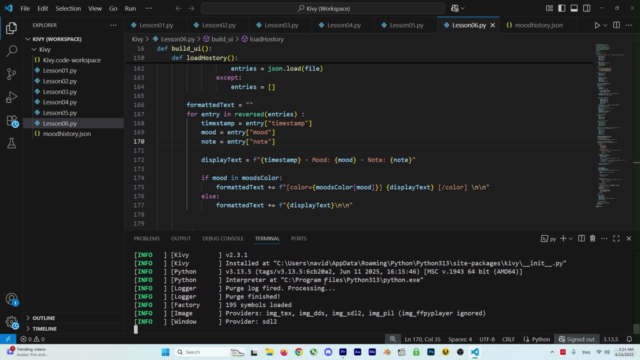The width and height of the screenshot is (640, 360).
Task: Switch to the PROBLEMS panel tab
Action: pyautogui.click(x=147, y=238)
